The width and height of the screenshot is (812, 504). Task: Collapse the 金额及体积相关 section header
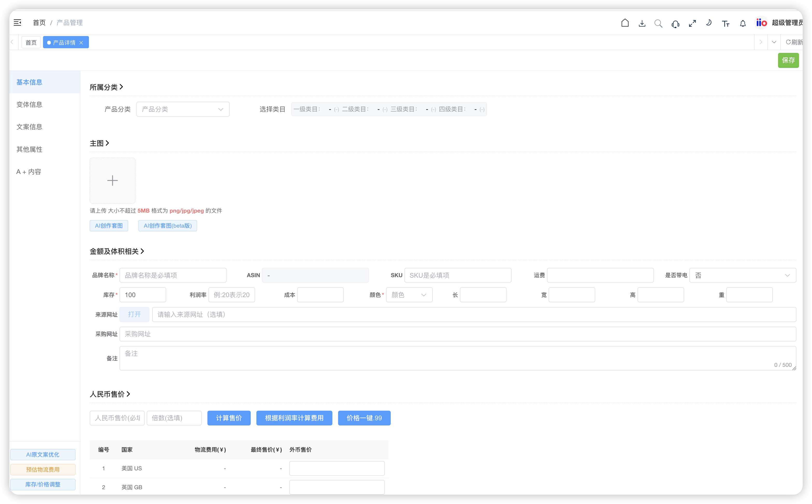coord(117,251)
